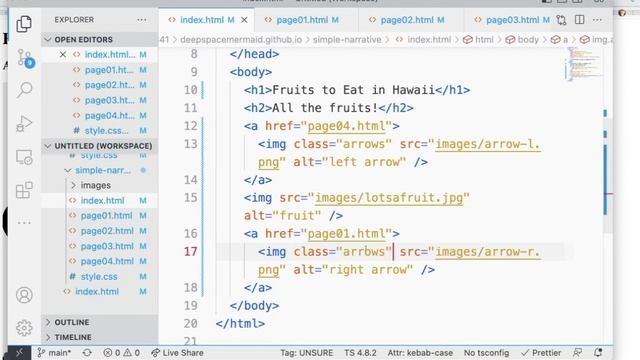Image resolution: width=640 pixels, height=360 pixels.
Task: Collapse the Untitled (Workspace) section
Action: [100, 146]
